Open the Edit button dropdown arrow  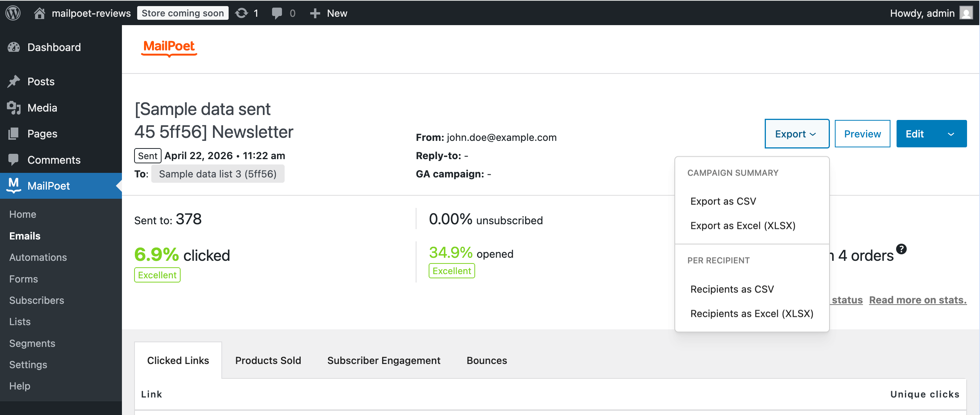(x=951, y=134)
